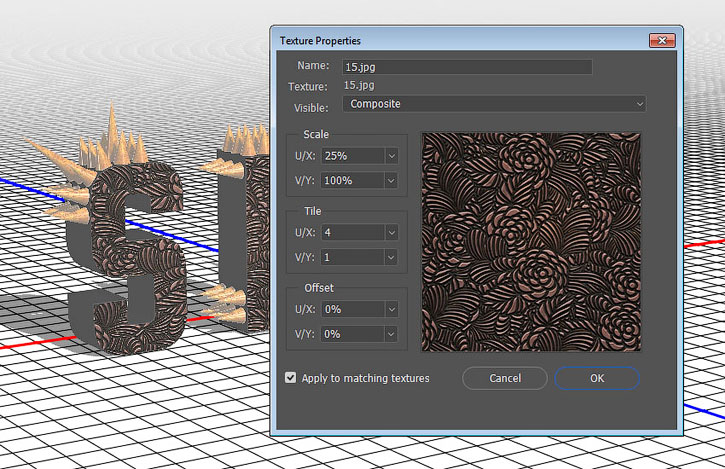Open the Tile V/Y dropdown arrow
The width and height of the screenshot is (725, 469).
(x=391, y=257)
